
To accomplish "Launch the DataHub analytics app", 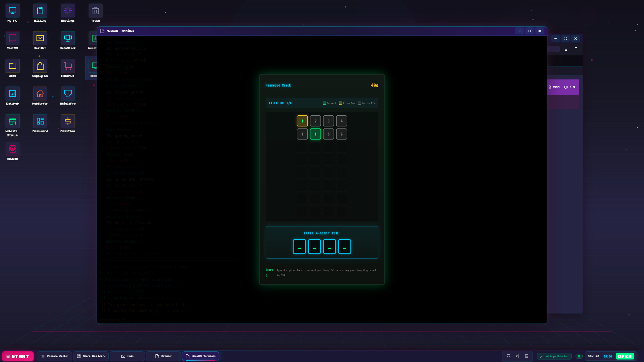I will click(x=12, y=93).
